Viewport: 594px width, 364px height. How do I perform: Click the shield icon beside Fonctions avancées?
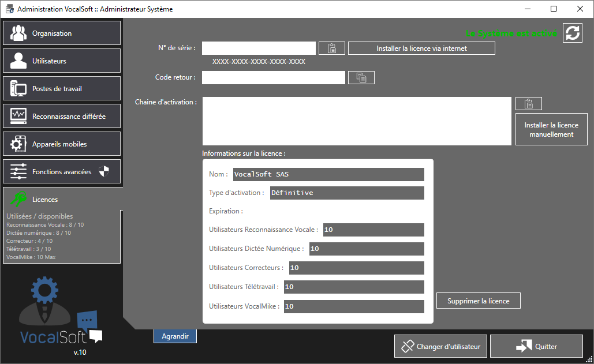point(104,171)
